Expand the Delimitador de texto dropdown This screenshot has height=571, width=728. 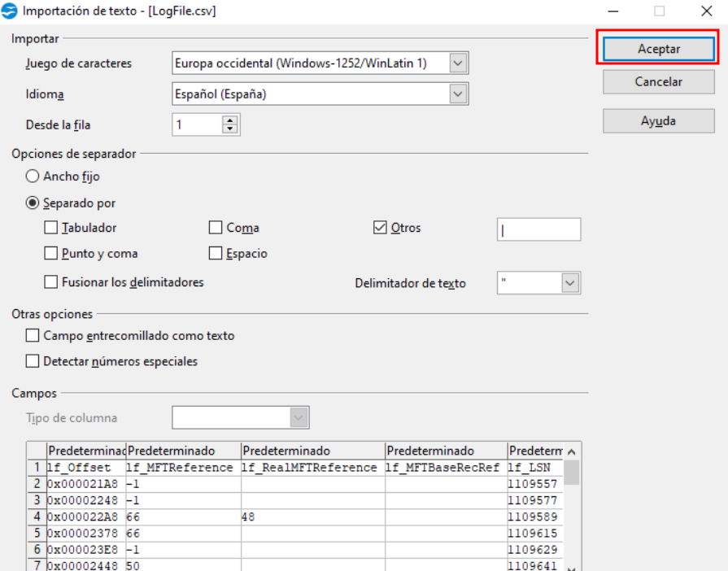(x=570, y=283)
